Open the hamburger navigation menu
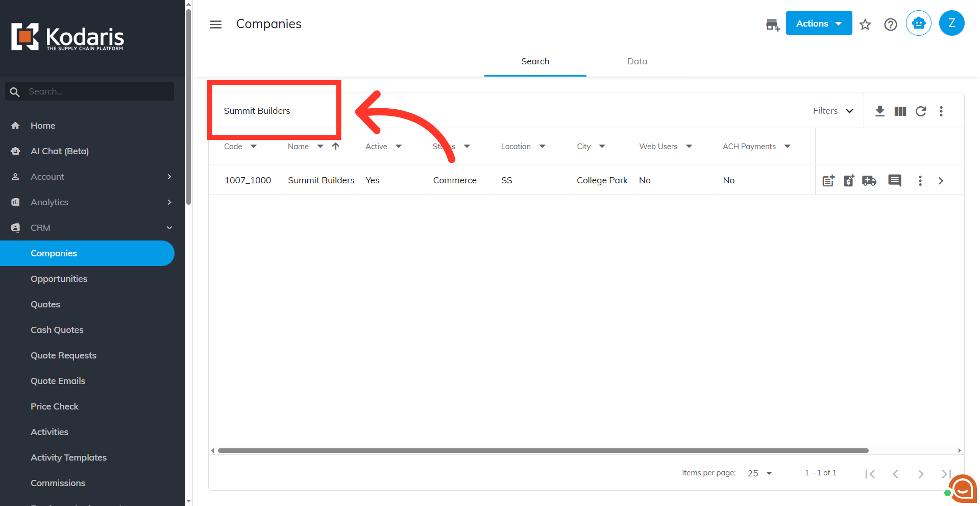Image resolution: width=980 pixels, height=506 pixels. coord(215,24)
